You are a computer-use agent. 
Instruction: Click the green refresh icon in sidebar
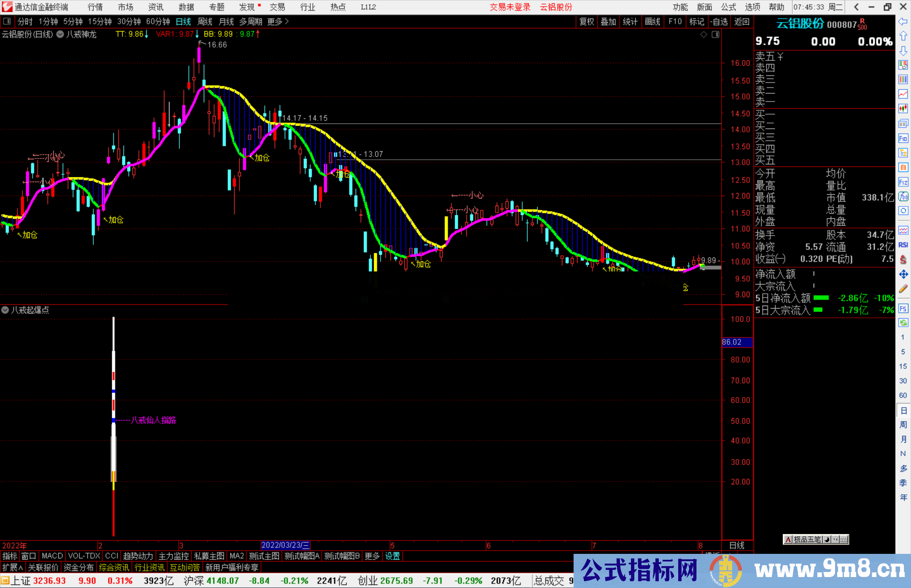[903, 323]
